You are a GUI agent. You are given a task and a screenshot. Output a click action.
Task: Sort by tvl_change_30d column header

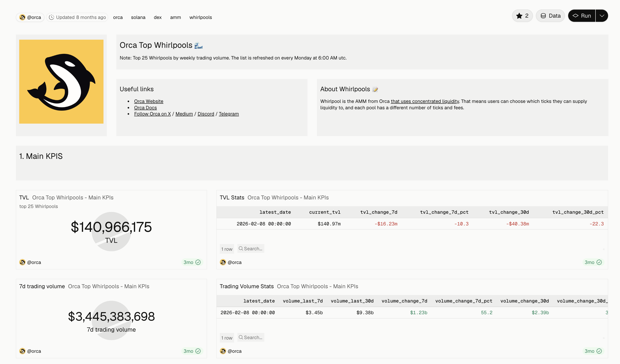(509, 212)
